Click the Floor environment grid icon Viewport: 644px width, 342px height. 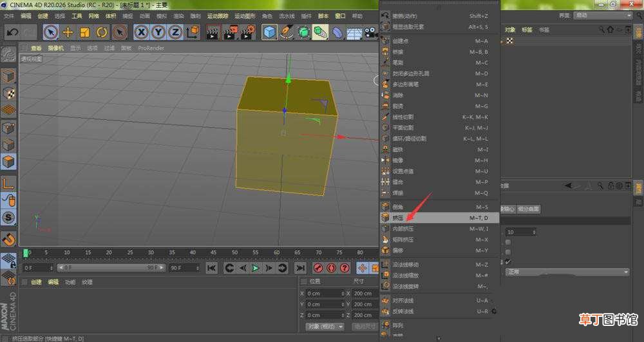pyautogui.click(x=354, y=32)
